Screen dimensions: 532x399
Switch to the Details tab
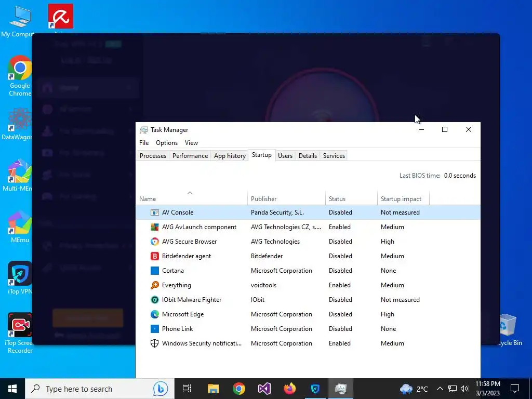point(308,156)
